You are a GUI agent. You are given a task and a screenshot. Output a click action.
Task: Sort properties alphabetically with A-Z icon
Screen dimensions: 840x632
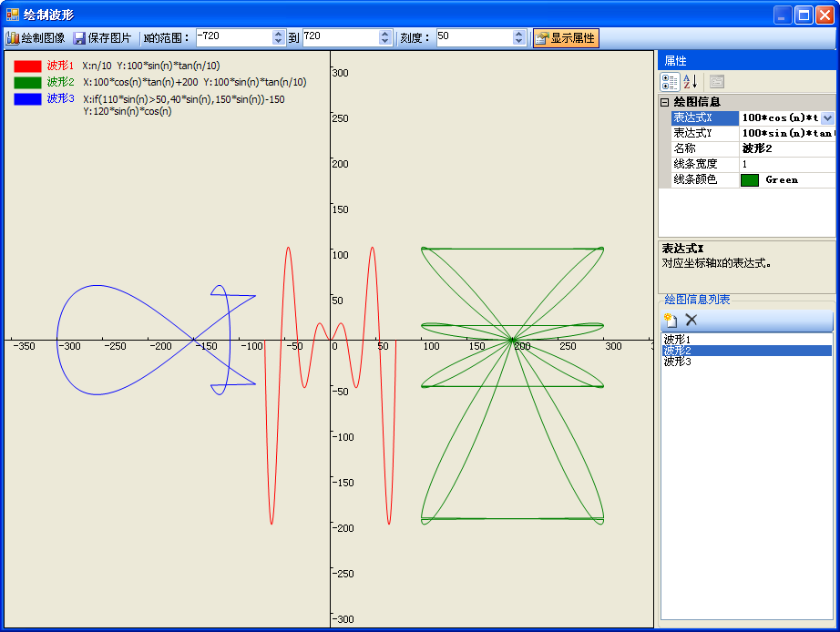click(690, 82)
